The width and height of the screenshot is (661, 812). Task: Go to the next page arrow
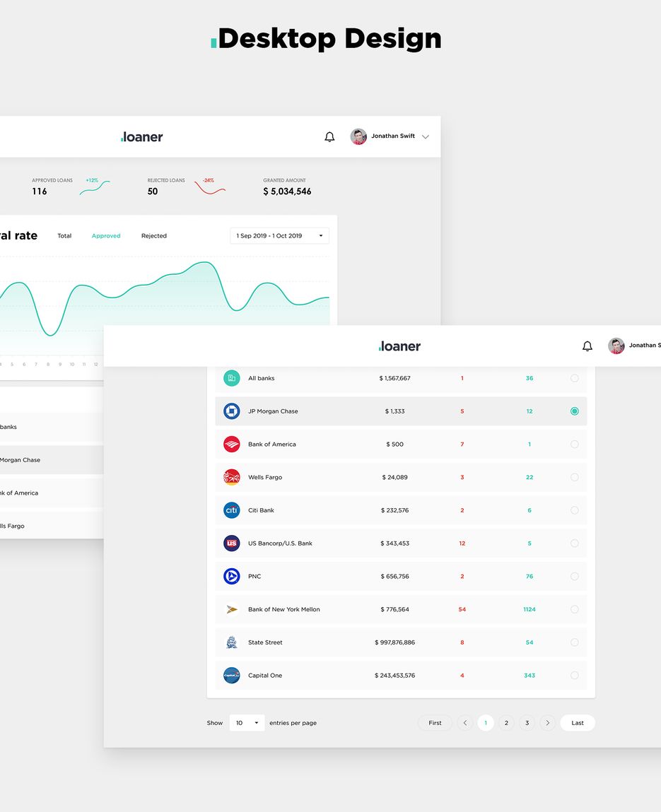click(x=548, y=723)
